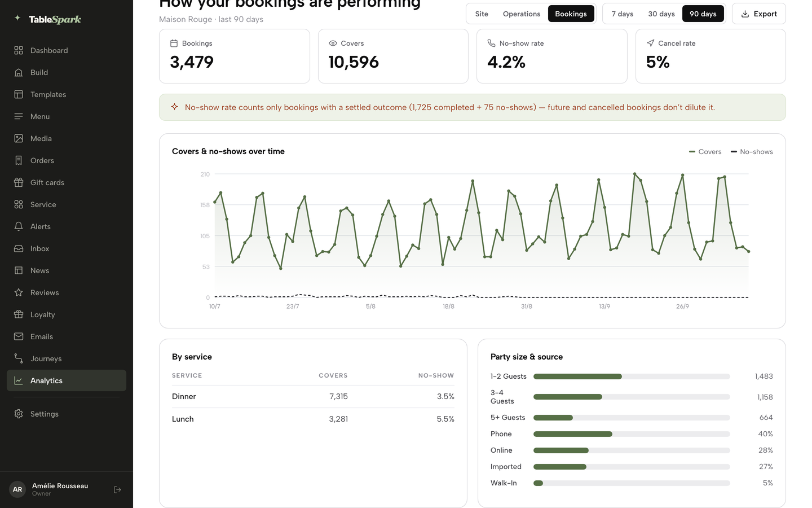The image size is (812, 508).
Task: Switch to the Site tab
Action: pyautogui.click(x=482, y=14)
